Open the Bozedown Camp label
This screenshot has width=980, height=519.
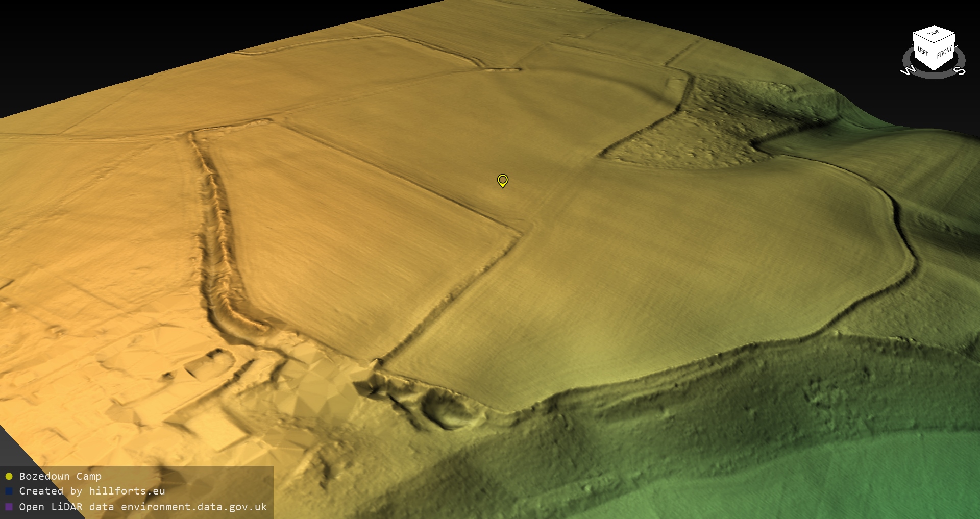(x=60, y=476)
